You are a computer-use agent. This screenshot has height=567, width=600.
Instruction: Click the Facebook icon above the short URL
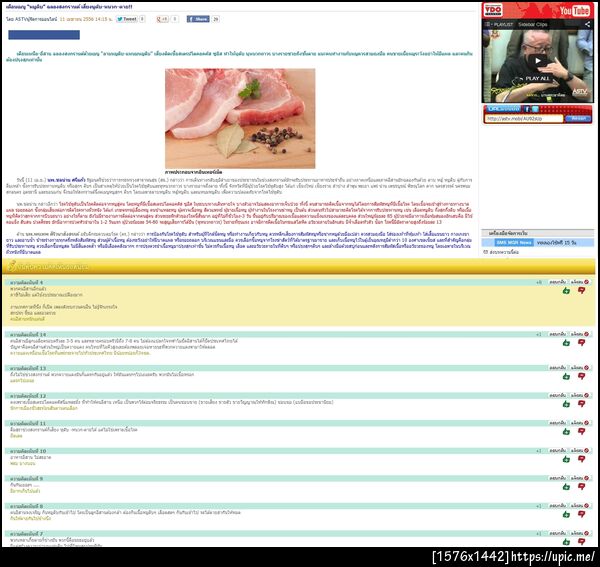[527, 109]
